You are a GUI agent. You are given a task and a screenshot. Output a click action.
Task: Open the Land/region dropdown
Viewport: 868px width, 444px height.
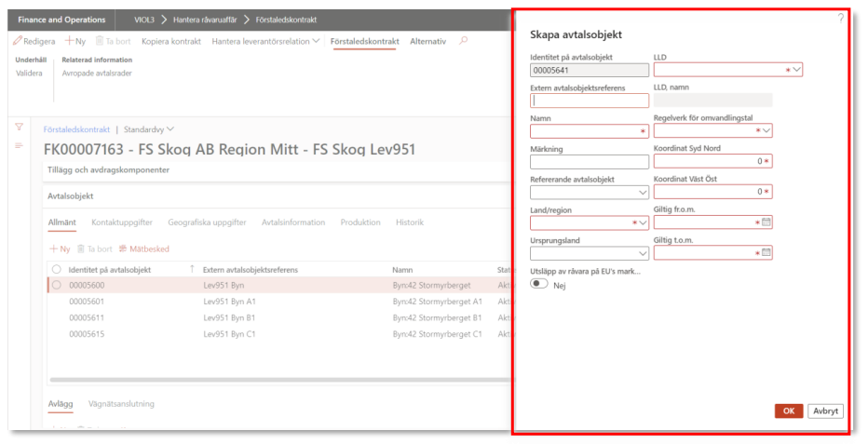coord(643,223)
